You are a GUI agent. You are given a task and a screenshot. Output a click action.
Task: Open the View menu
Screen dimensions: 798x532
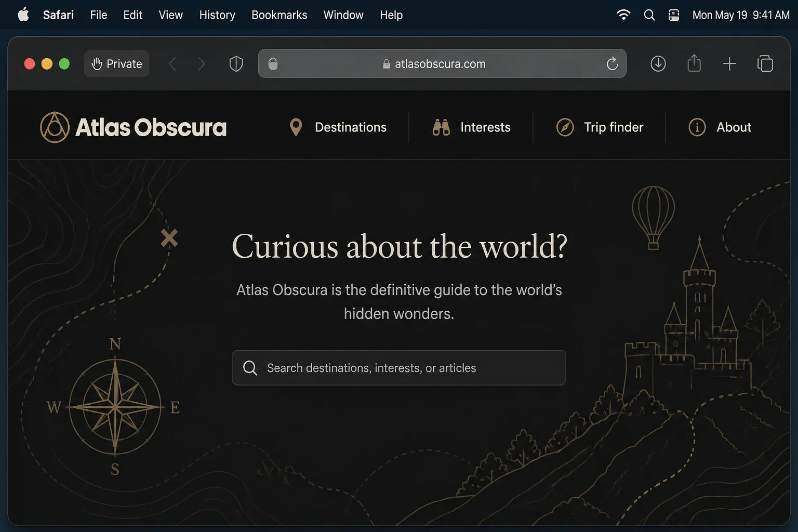pos(171,15)
